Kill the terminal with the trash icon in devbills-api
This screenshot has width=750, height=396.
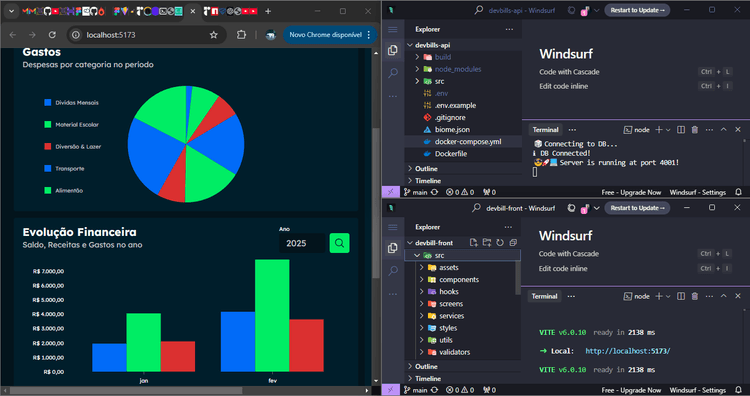695,130
